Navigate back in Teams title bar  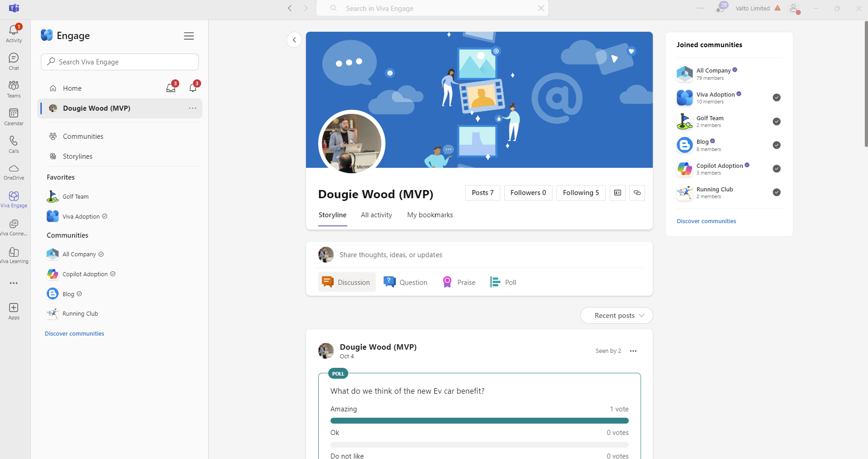tap(290, 8)
